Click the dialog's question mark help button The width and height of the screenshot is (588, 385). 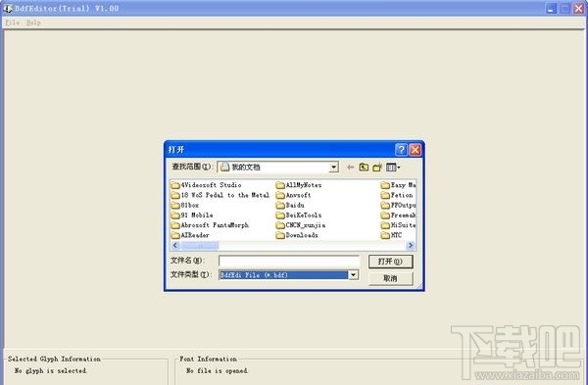coord(401,150)
